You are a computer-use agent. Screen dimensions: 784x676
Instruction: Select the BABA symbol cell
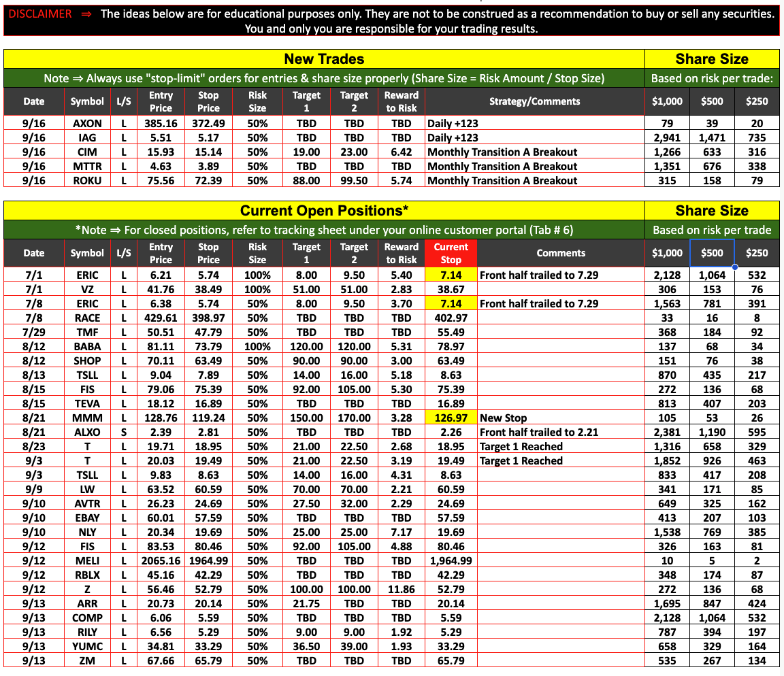point(87,346)
